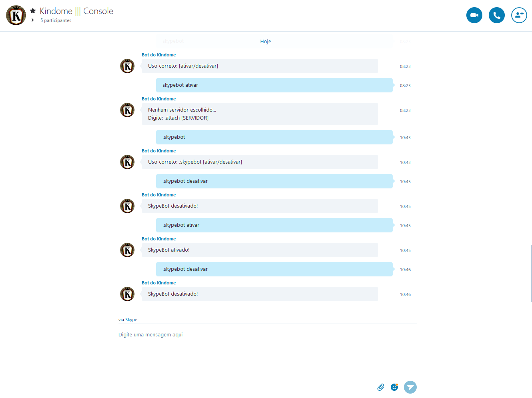Screen dimensions: 532x398
Task: Send the message with the paper plane button
Action: tap(410, 387)
